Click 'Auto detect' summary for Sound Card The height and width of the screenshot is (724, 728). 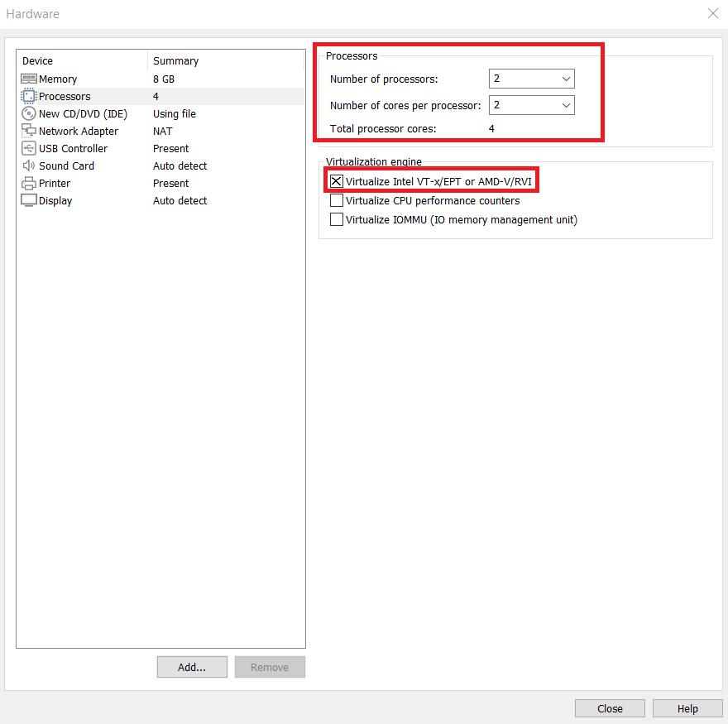180,165
